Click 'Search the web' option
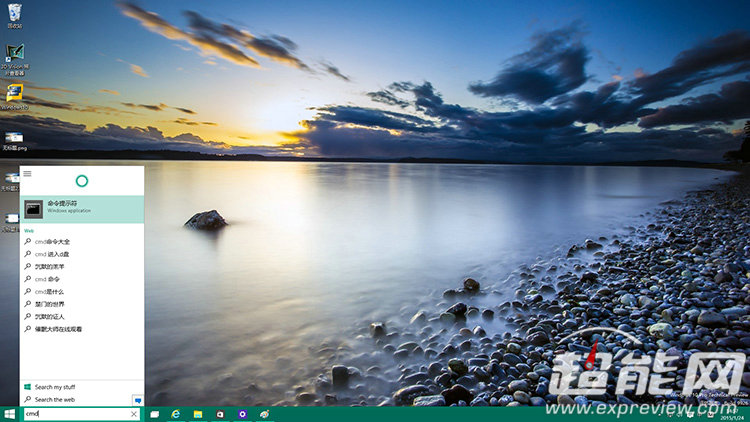Viewport: 750px width, 422px height. 54,399
